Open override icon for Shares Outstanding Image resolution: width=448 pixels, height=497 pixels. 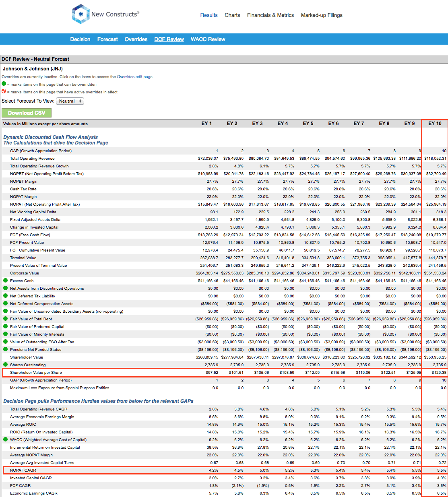click(5, 365)
